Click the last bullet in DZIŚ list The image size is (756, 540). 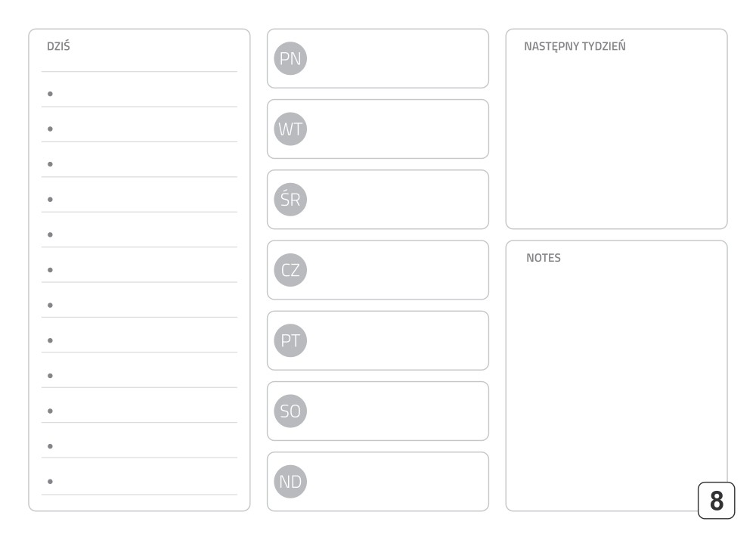pos(50,481)
